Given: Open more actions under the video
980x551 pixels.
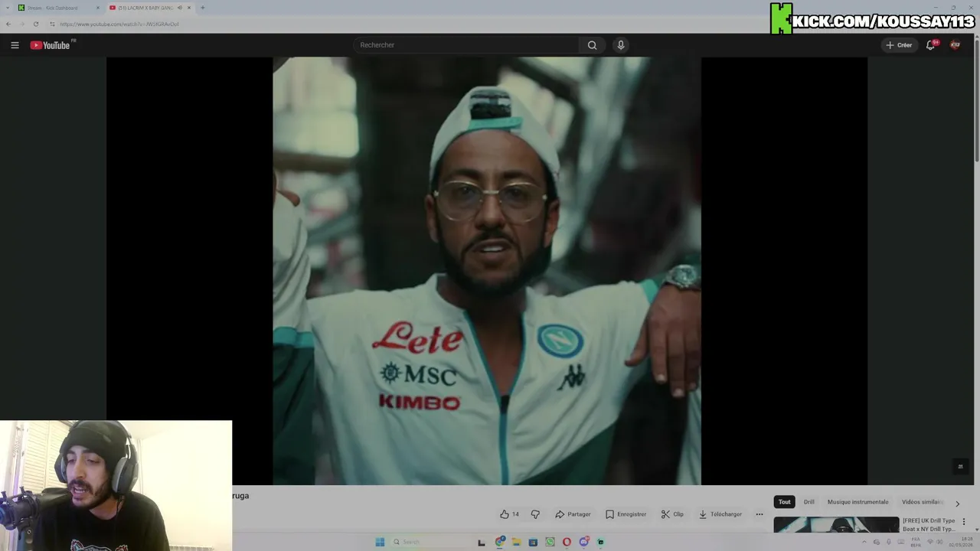Looking at the screenshot, I should tap(759, 514).
